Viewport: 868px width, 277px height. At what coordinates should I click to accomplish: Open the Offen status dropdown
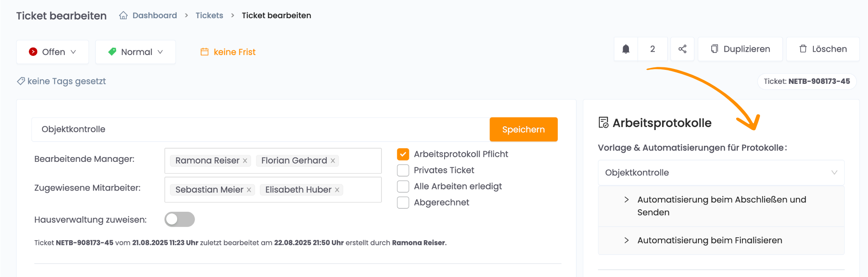tap(53, 52)
